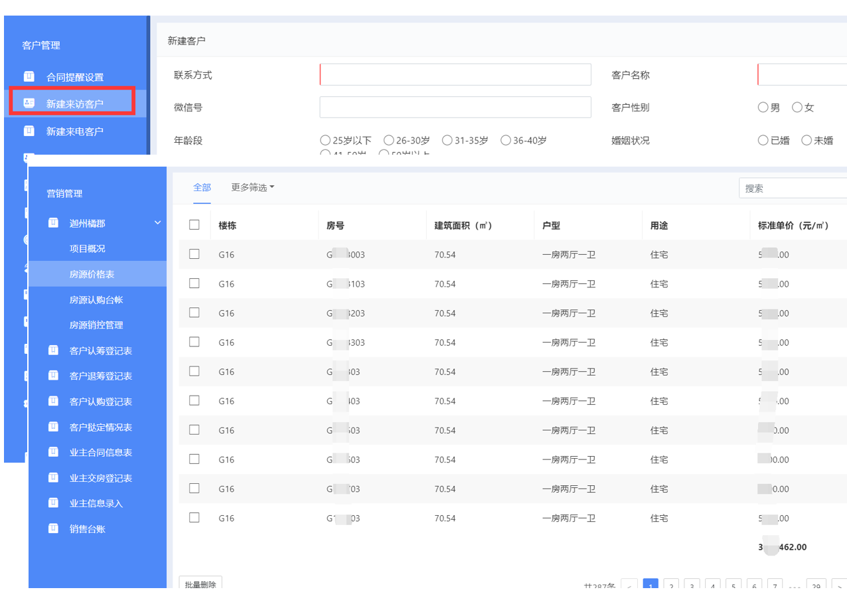
Task: Go to page 3 in the pagination
Action: click(692, 586)
